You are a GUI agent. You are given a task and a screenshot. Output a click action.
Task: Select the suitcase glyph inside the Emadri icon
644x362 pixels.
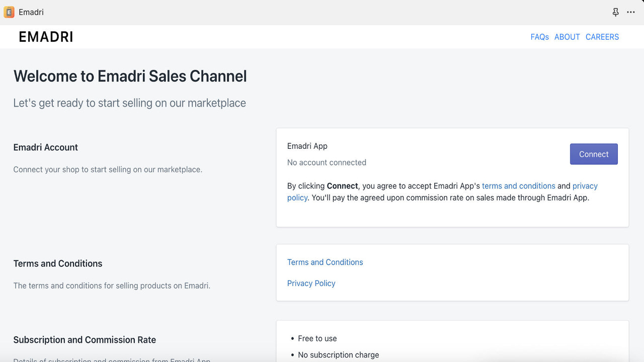click(x=8, y=12)
